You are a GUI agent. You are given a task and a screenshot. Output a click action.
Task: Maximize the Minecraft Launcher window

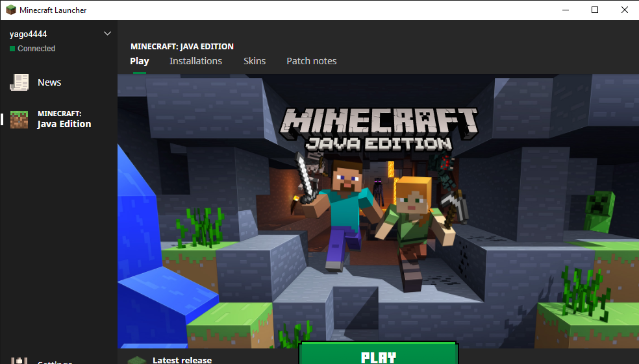click(595, 10)
